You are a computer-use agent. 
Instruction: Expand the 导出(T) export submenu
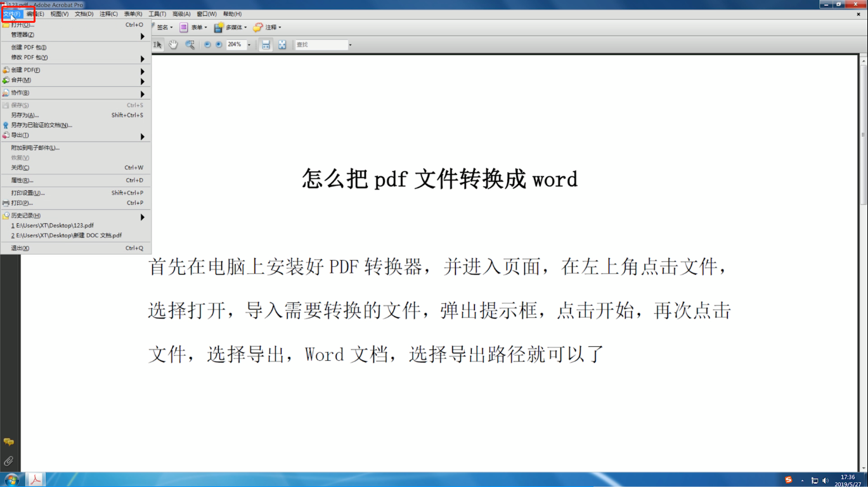[75, 136]
